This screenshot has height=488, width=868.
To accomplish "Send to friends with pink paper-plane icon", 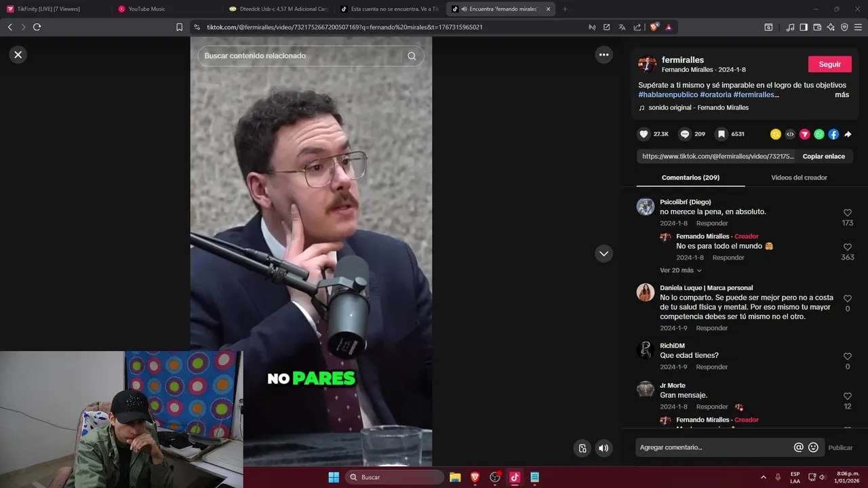I will click(805, 134).
